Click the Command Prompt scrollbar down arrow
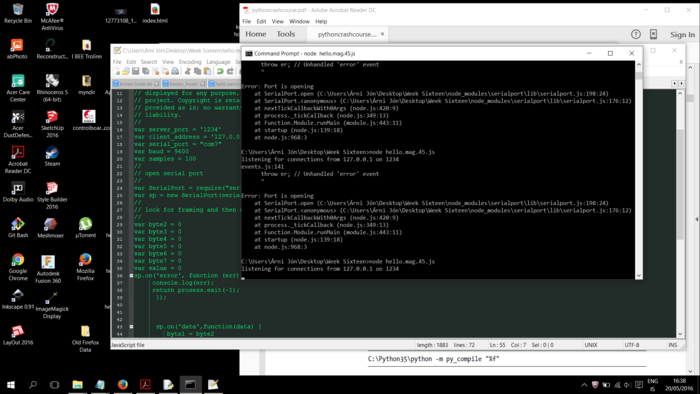This screenshot has height=394, width=700. 638,275
